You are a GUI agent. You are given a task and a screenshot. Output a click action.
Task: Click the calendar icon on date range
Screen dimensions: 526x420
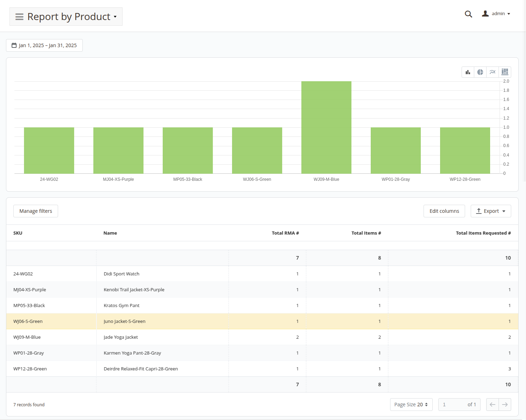[14, 45]
